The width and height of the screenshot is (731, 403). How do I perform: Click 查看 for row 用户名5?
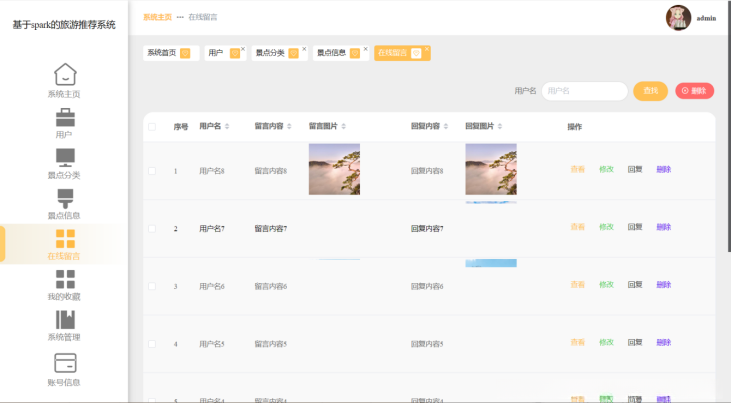(x=578, y=342)
